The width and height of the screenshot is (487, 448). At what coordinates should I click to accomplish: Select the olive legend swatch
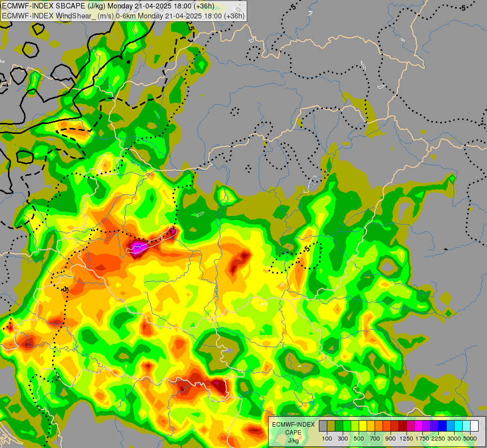click(331, 426)
